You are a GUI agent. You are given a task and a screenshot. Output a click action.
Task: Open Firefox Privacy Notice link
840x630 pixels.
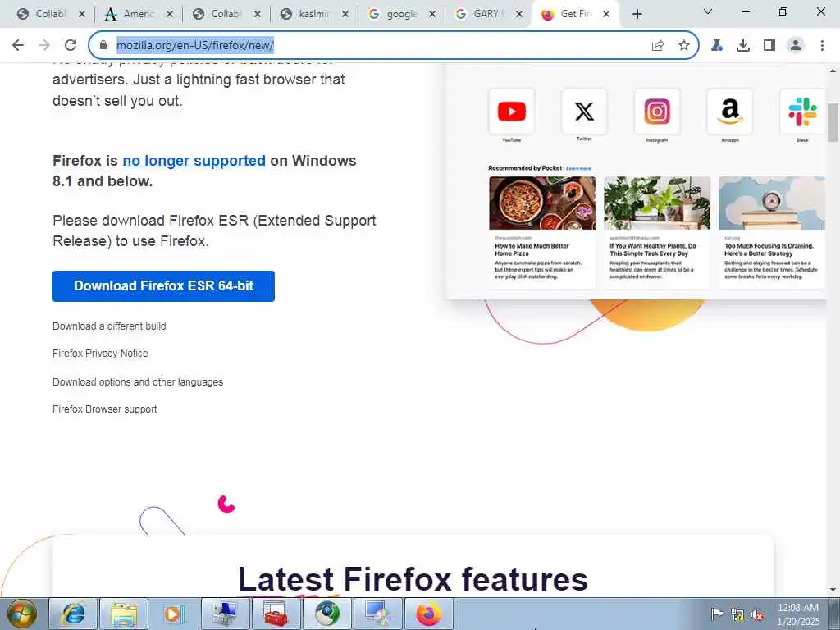click(100, 354)
